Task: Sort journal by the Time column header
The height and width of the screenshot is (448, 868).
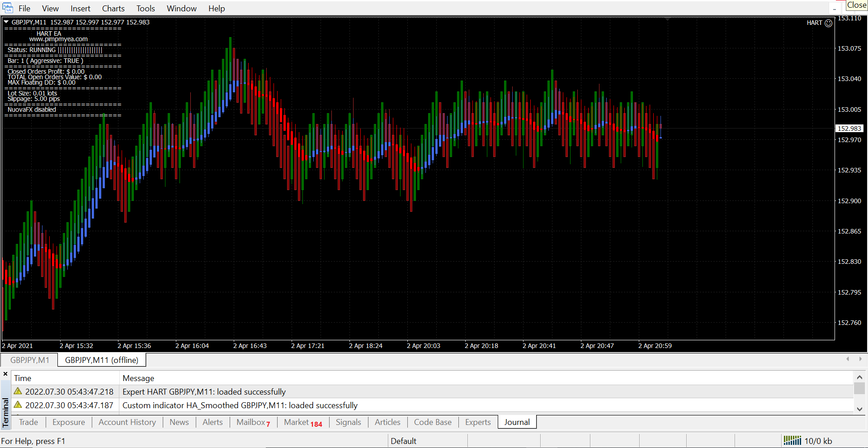Action: [23, 378]
